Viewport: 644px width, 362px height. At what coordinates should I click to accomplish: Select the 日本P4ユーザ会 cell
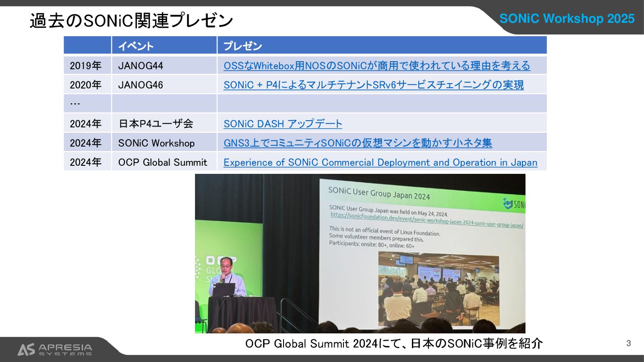164,123
